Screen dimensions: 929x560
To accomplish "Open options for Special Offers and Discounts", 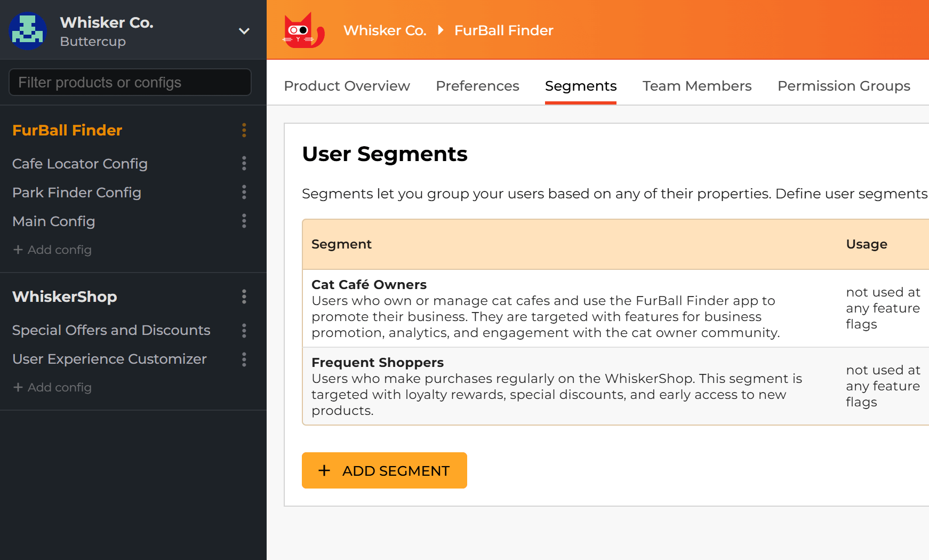I will pos(244,331).
